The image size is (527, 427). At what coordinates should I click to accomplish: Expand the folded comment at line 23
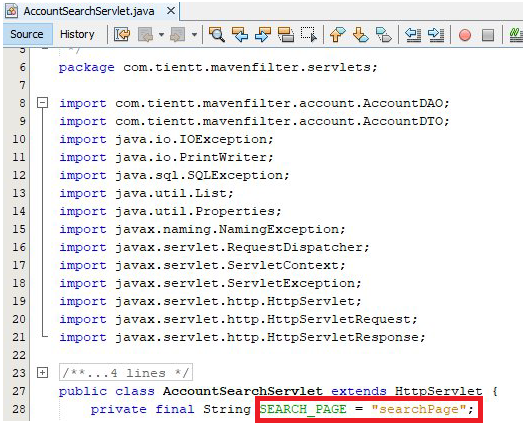42,373
